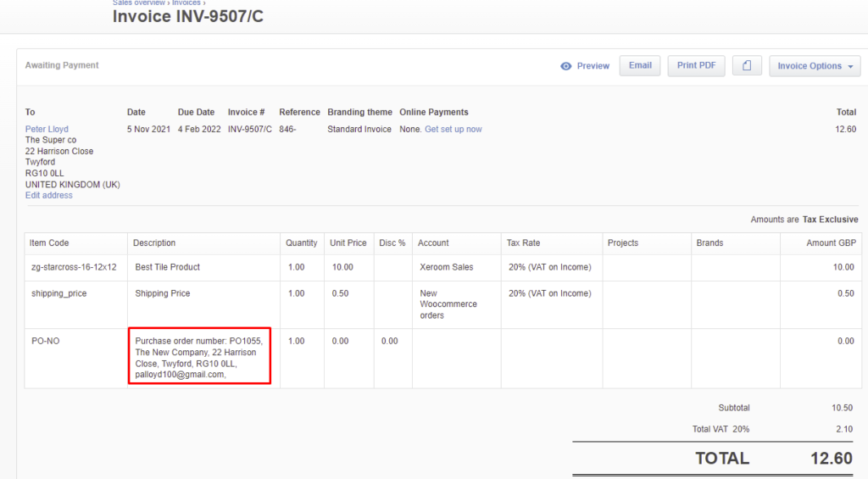This screenshot has height=479, width=868.
Task: Click the Total VAT 2.10 value
Action: [844, 429]
